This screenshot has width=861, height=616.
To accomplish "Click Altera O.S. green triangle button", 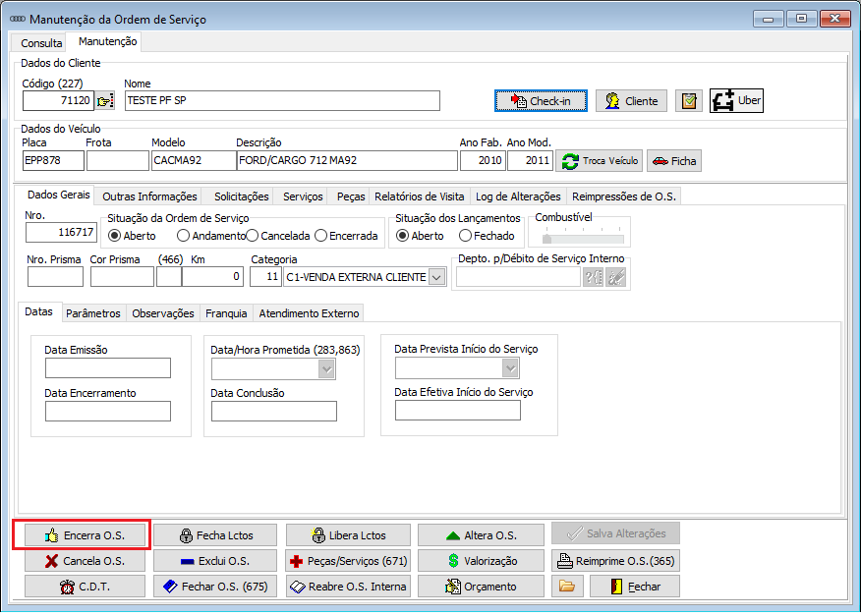I will (x=481, y=535).
